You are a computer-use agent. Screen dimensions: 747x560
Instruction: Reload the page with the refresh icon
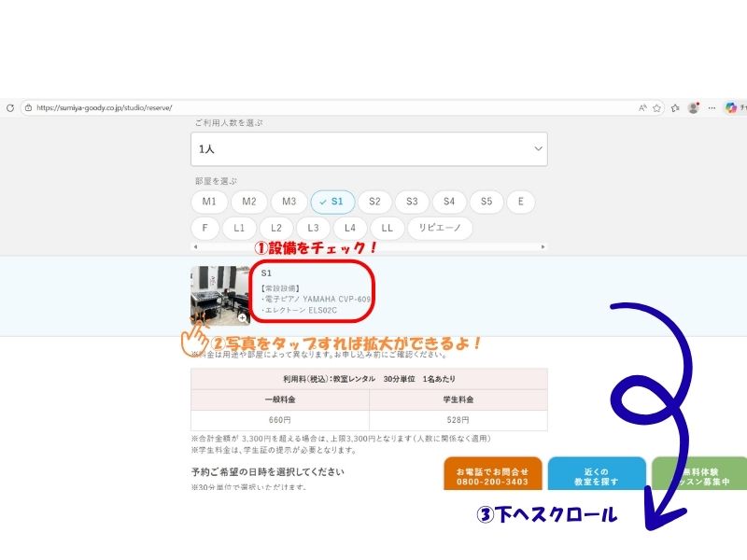[x=10, y=108]
